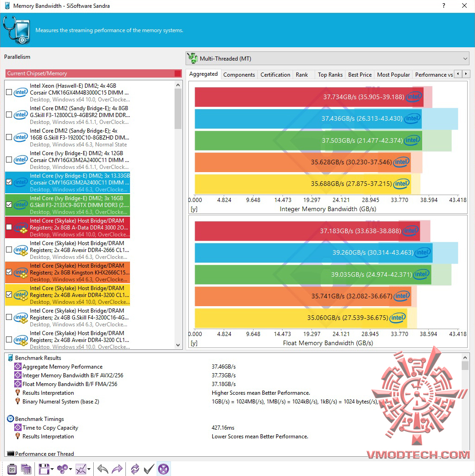475x476 pixels.
Task: Click the purple cancel X icon
Action: (x=164, y=469)
